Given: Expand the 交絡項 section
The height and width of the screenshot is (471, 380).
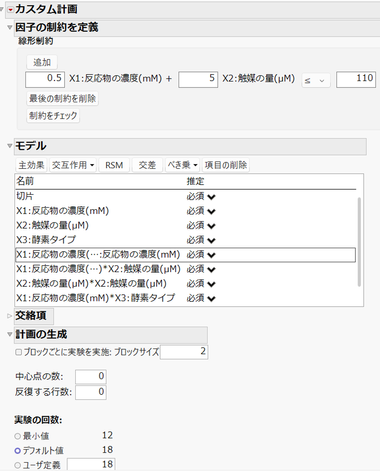Looking at the screenshot, I should point(10,316).
